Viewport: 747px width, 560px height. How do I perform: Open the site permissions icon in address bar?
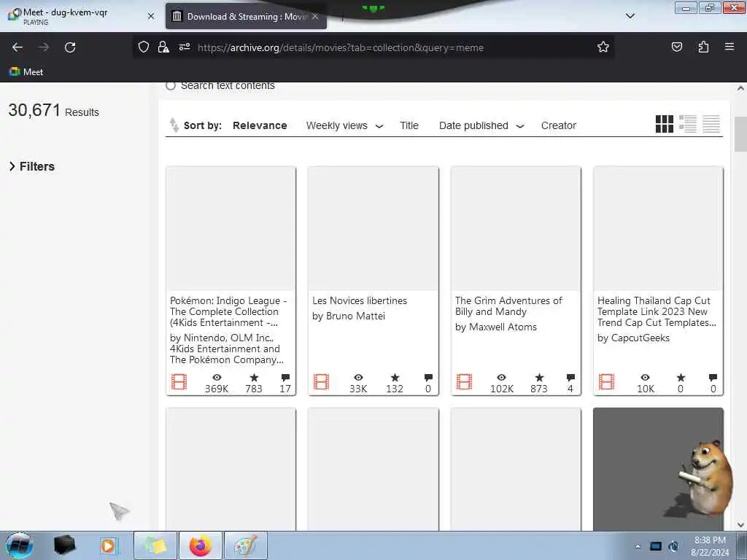[185, 47]
